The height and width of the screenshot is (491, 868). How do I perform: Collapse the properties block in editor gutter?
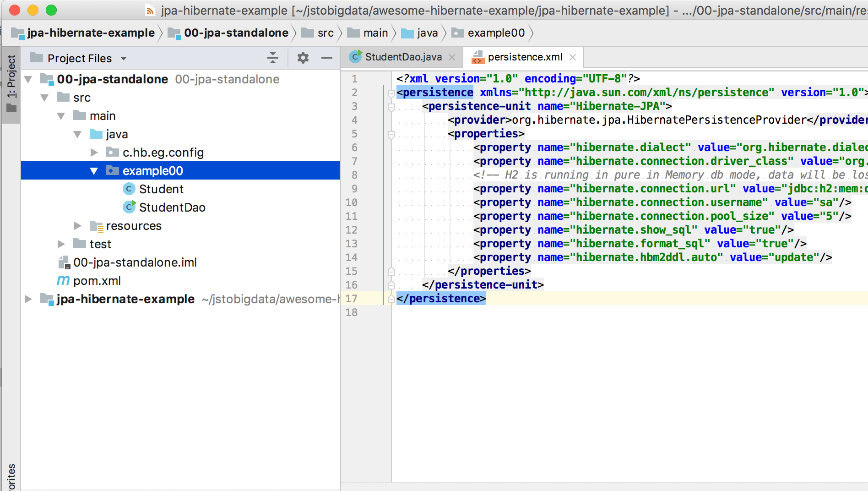(391, 133)
